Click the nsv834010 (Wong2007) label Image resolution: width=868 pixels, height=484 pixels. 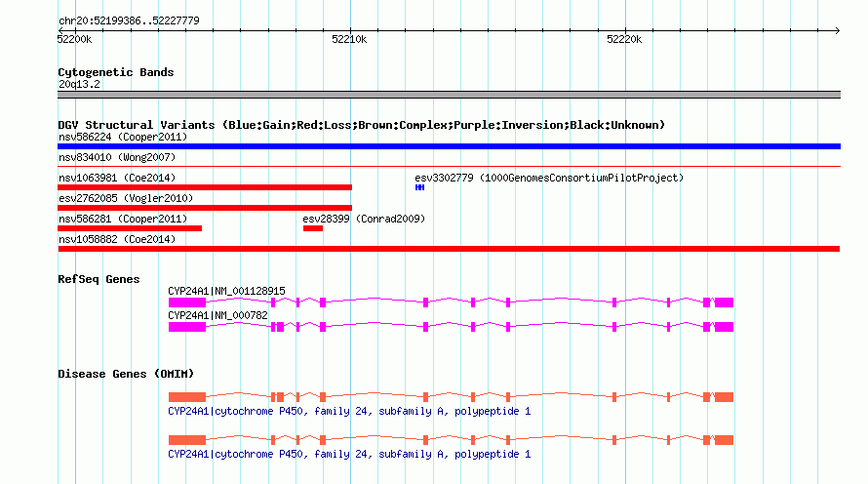point(117,157)
